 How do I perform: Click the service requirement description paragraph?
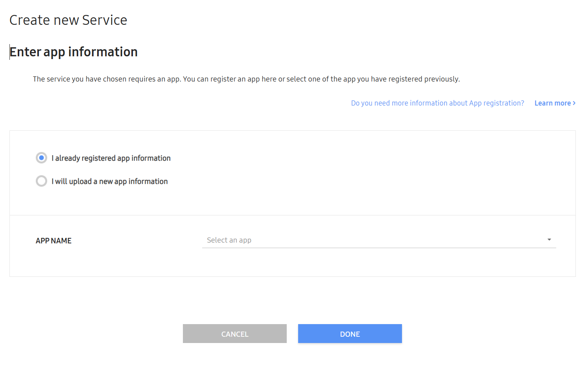coord(246,79)
